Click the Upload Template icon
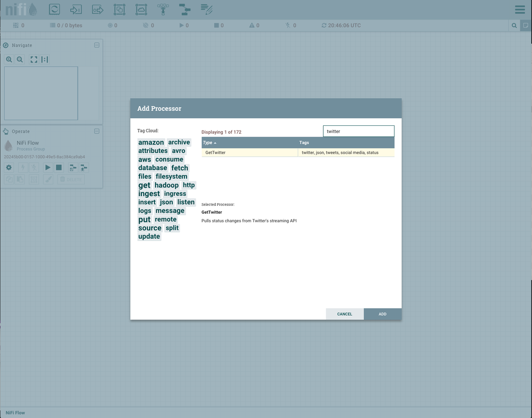Screen dimensions: 532x418 pos(84,167)
